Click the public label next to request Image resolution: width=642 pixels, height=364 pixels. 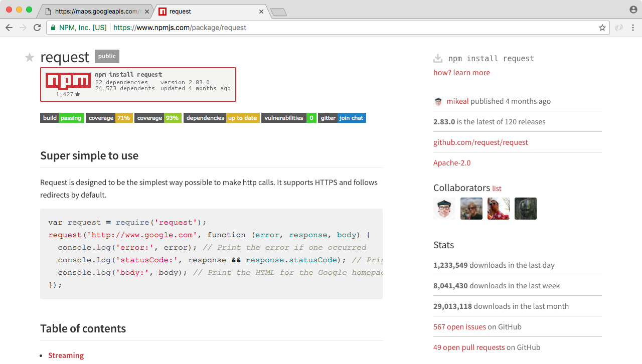[107, 56]
